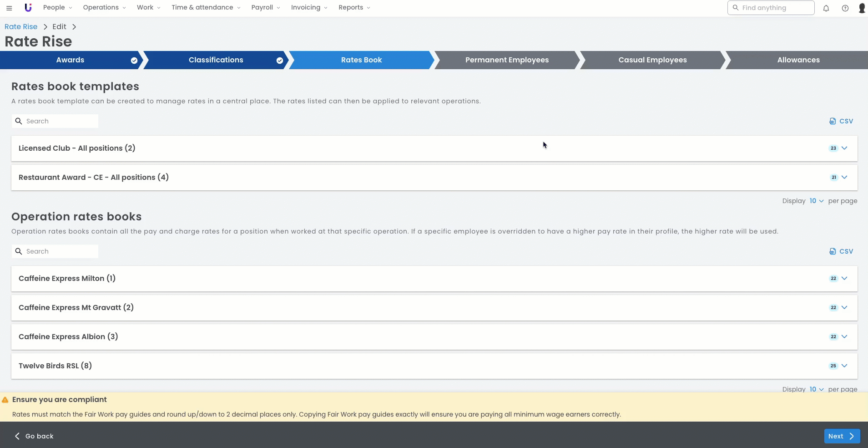Open the notifications bell
The image size is (868, 448).
click(826, 8)
